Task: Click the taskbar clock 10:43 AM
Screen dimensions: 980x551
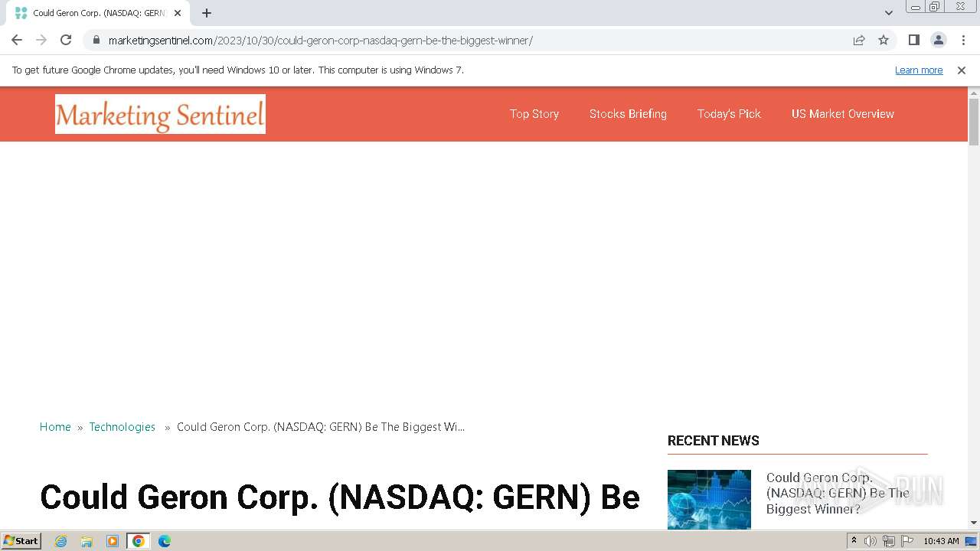Action: tap(941, 541)
